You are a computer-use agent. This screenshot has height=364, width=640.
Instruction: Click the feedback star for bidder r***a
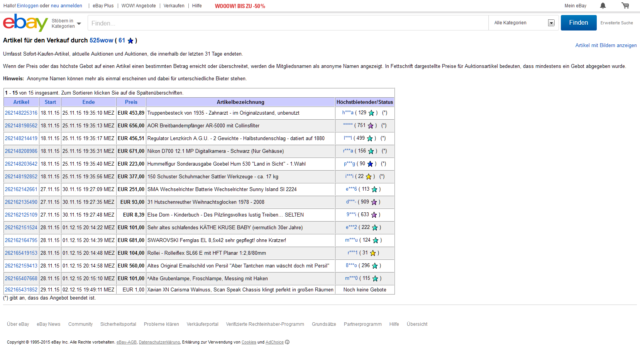point(371,151)
